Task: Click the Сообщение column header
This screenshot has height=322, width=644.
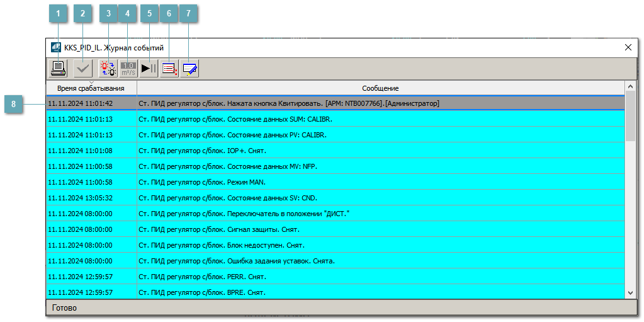Action: coord(380,89)
